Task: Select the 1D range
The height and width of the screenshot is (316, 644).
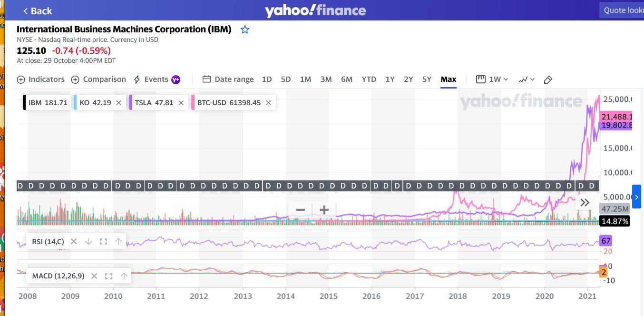Action: coord(267,79)
